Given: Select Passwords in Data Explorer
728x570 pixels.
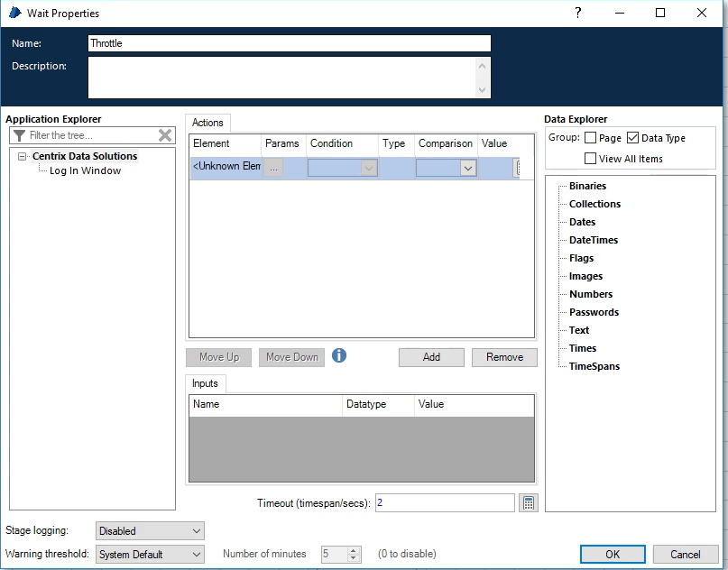Looking at the screenshot, I should tap(594, 312).
